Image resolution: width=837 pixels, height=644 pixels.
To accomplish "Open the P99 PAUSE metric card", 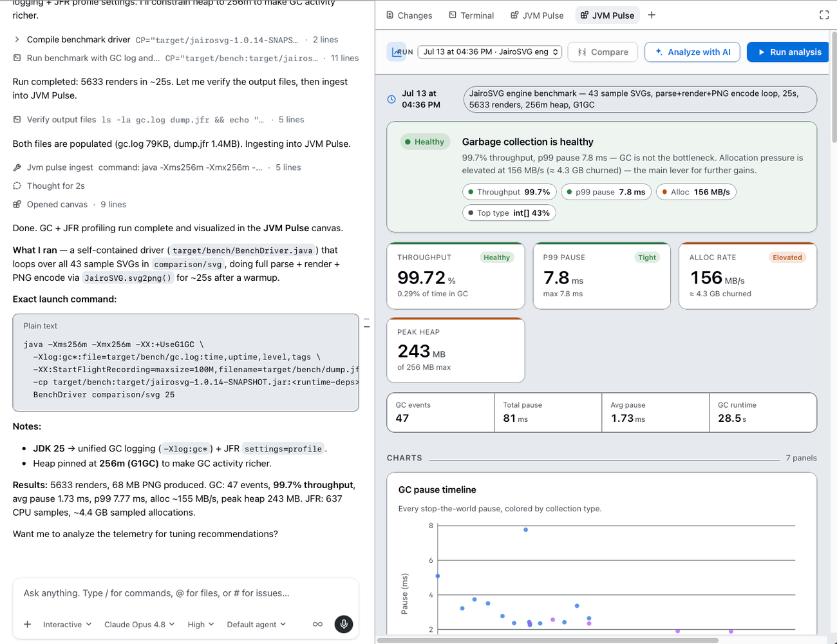I will 602,276.
